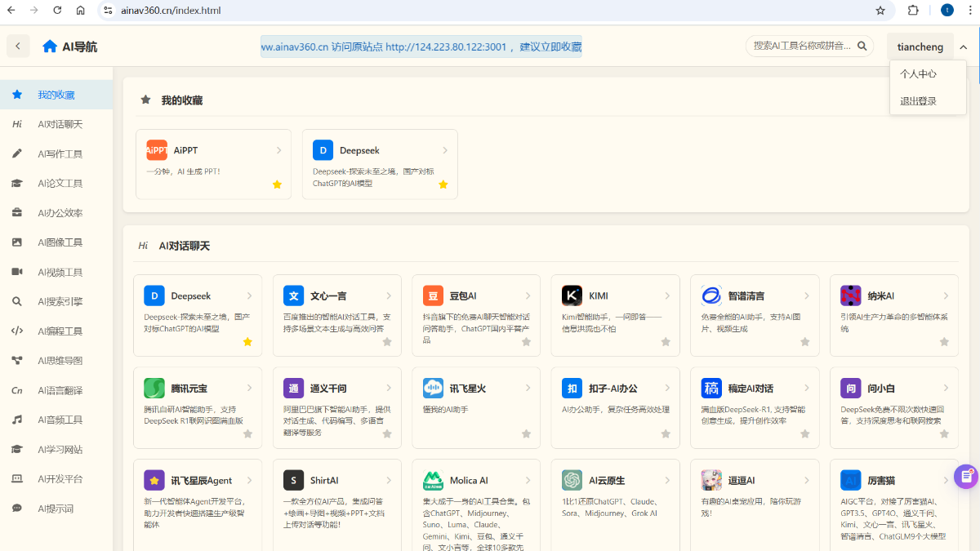Click the chevron on AiPPT card
Image resolution: width=980 pixels, height=551 pixels.
pyautogui.click(x=278, y=150)
